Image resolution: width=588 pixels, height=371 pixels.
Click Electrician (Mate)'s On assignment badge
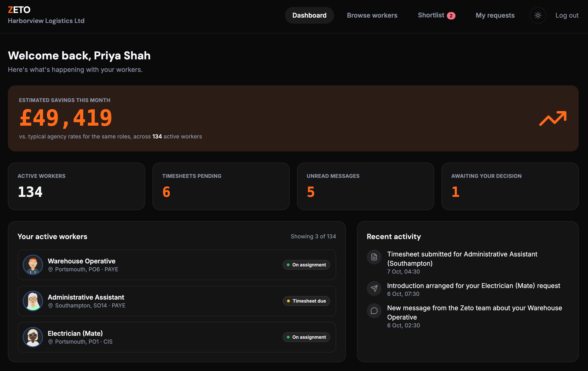[306, 337]
